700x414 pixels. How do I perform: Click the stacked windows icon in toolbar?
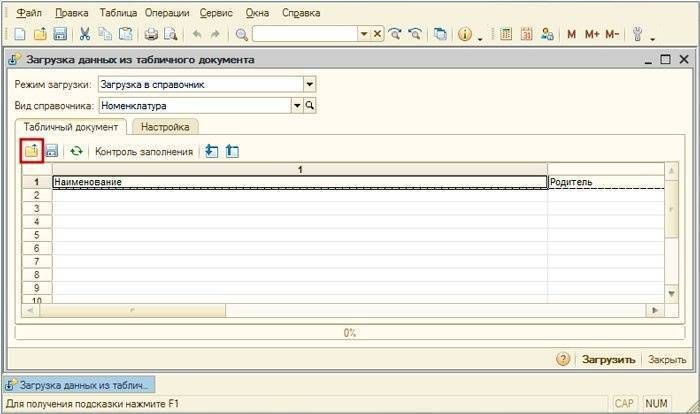[x=440, y=34]
